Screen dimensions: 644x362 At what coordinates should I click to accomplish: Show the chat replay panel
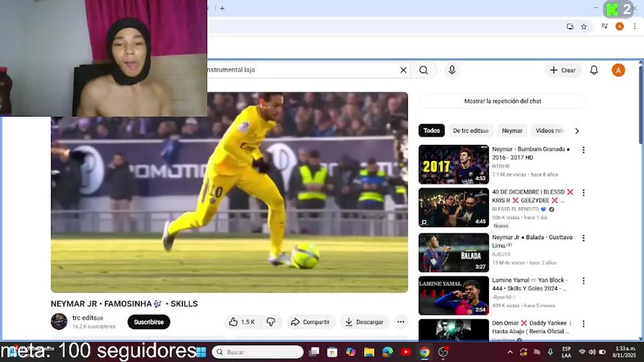[502, 101]
